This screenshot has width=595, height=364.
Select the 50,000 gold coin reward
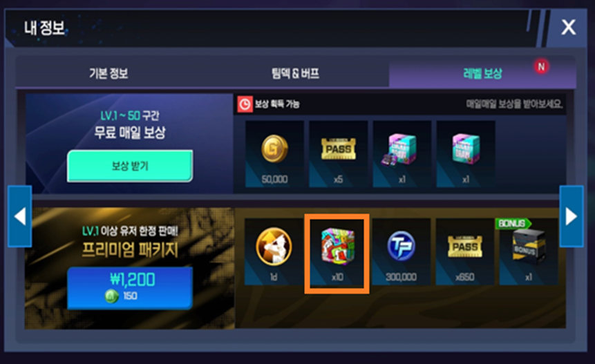(274, 154)
